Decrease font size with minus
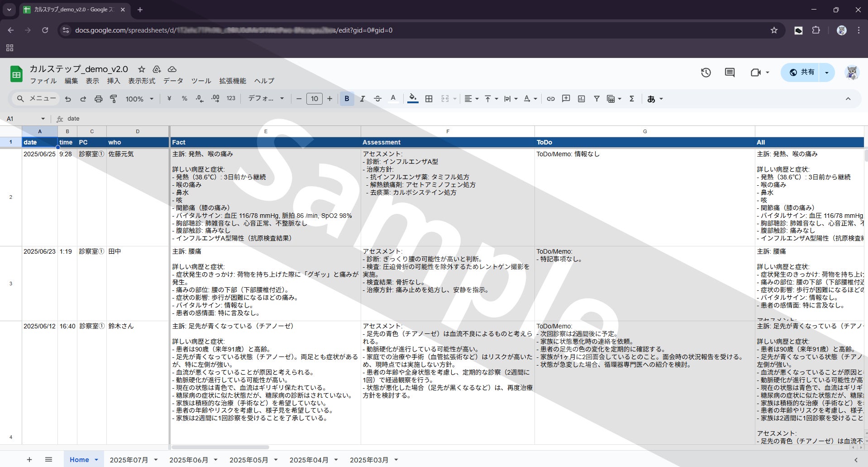Image resolution: width=868 pixels, height=467 pixels. tap(299, 99)
